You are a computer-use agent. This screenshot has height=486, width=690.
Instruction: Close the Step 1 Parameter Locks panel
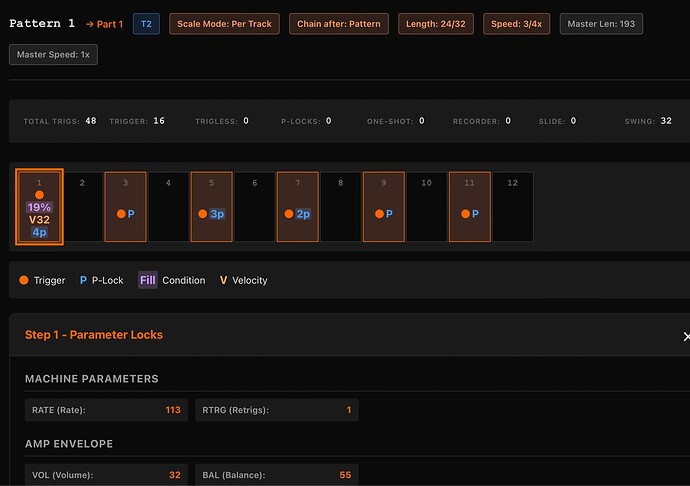pyautogui.click(x=686, y=337)
